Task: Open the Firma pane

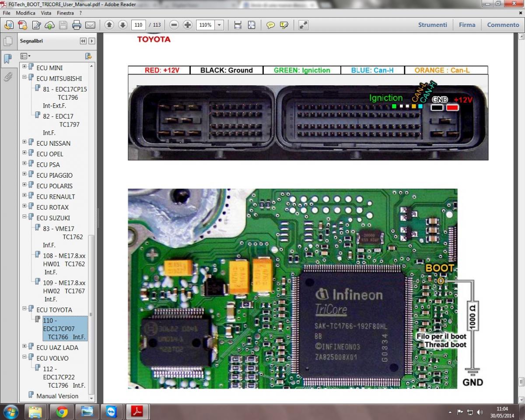Action: click(x=467, y=25)
